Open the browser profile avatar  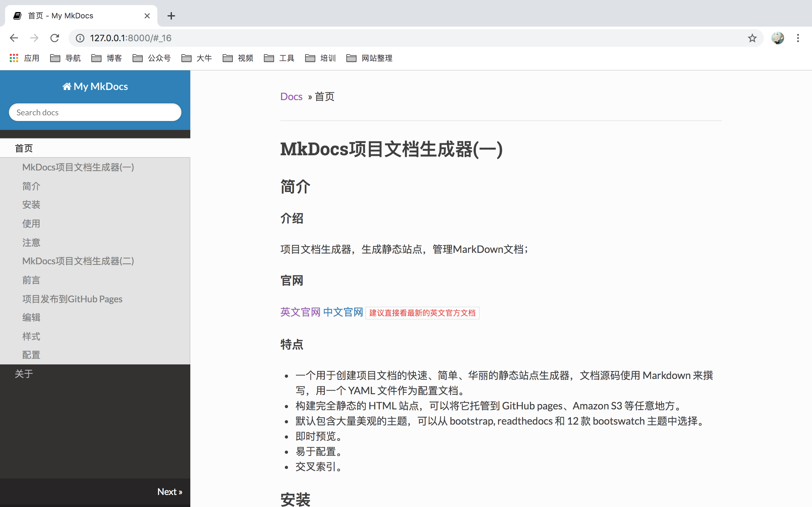pos(778,38)
